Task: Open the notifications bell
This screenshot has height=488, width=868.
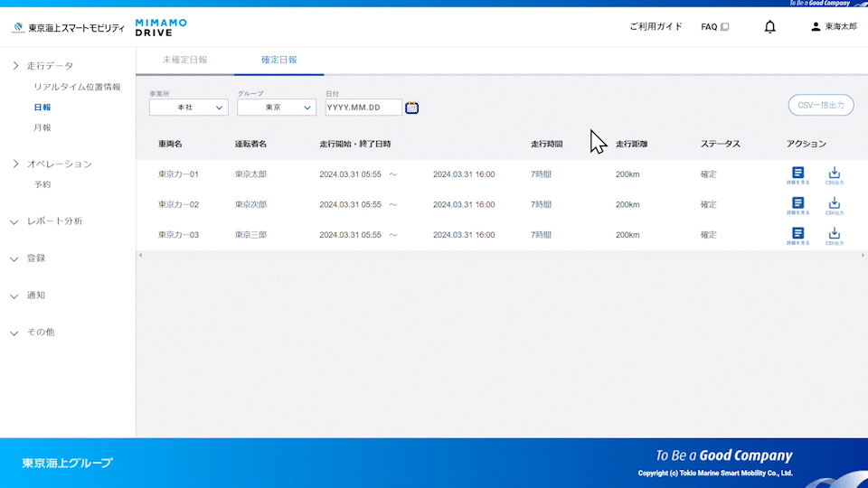Action: click(x=770, y=26)
